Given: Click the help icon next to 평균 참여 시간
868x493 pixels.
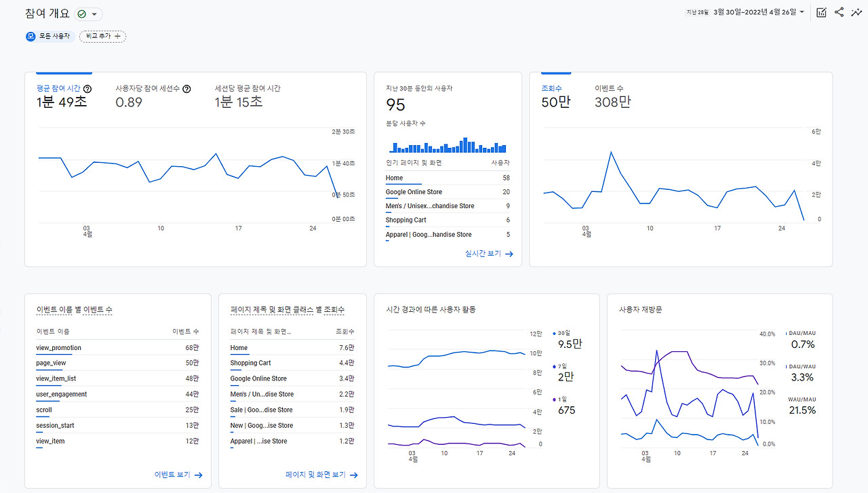Looking at the screenshot, I should click(87, 88).
